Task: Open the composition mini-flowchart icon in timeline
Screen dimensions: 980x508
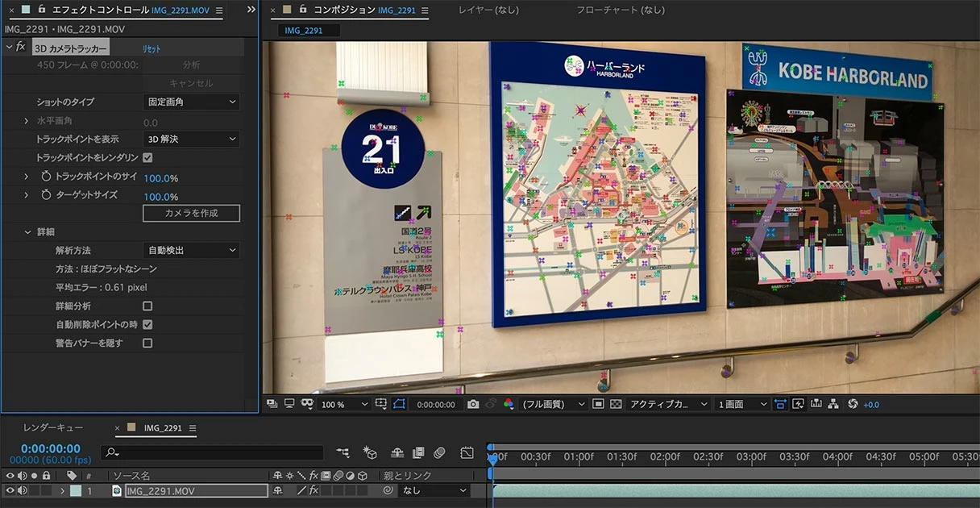Action: (343, 453)
